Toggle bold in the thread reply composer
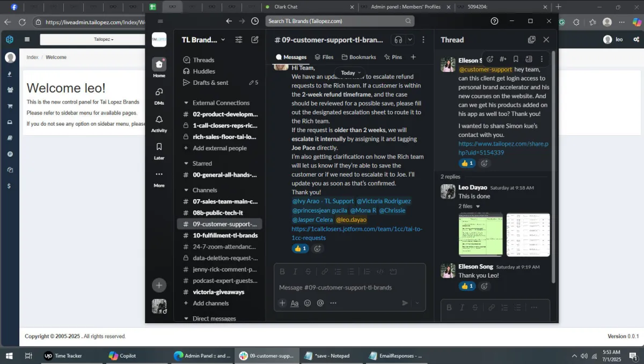Viewport: 644px width, 364px height. click(449, 308)
